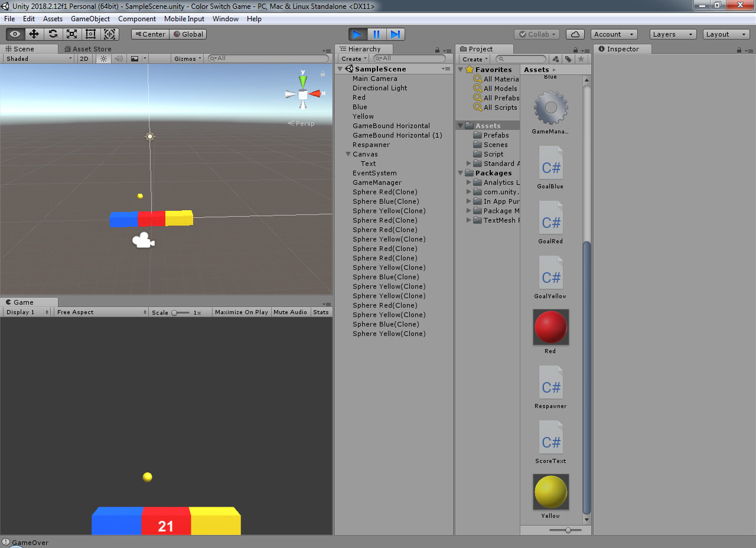The height and width of the screenshot is (548, 756).
Task: Collapse the Canvas object in the Hierarchy
Action: click(x=348, y=154)
